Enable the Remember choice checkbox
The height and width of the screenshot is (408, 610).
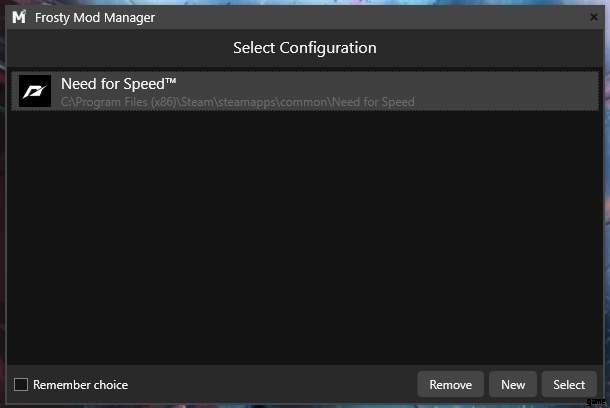21,385
